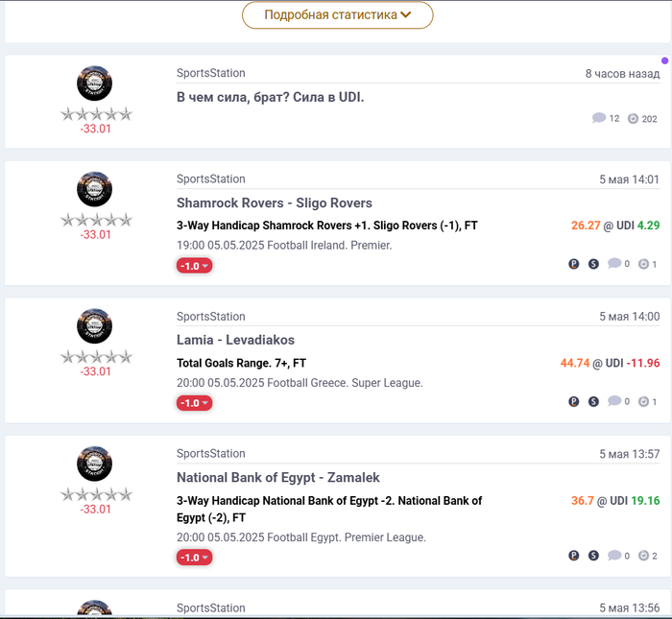The height and width of the screenshot is (619, 672).
Task: Click '5 мая 13:57' timestamp
Action: coord(629,454)
